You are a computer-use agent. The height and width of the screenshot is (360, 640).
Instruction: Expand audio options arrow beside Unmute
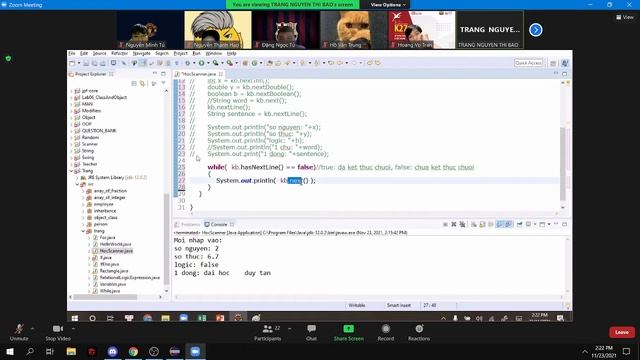(32, 328)
